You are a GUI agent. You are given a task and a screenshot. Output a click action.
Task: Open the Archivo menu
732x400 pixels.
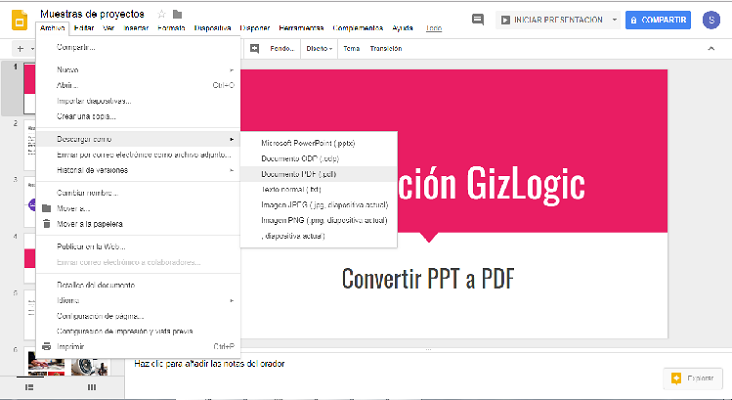pos(52,28)
